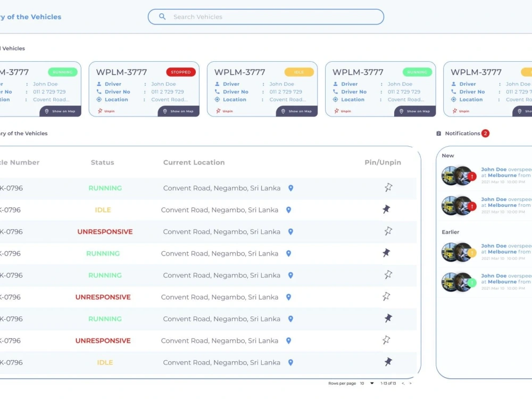Open the Notifications heading
Viewport: 532px width, 399px height.
coord(462,134)
